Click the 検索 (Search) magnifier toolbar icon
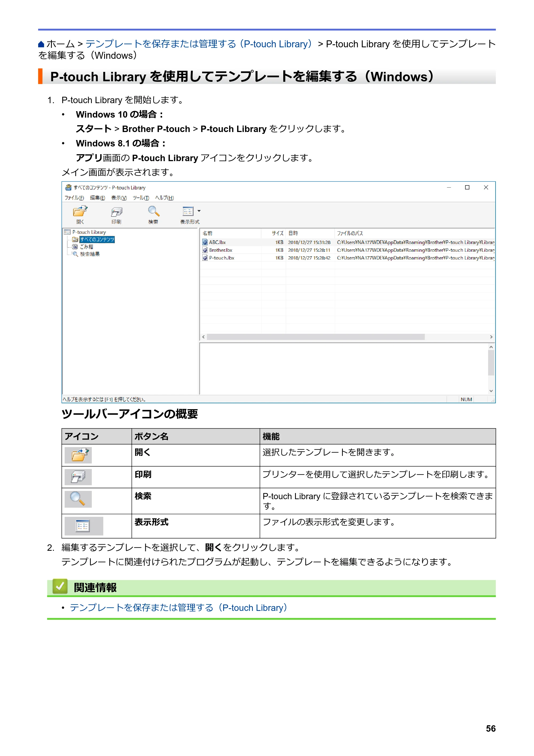This screenshot has height=756, width=534. [153, 211]
